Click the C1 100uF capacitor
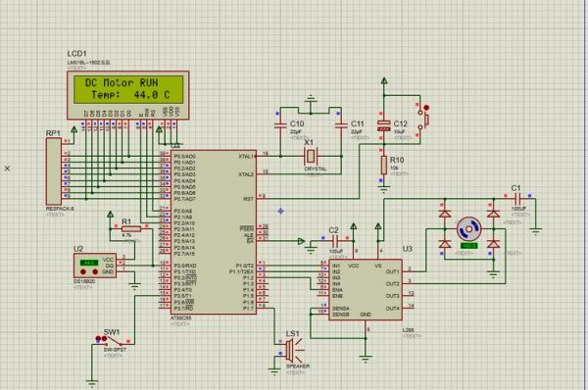 pos(517,198)
